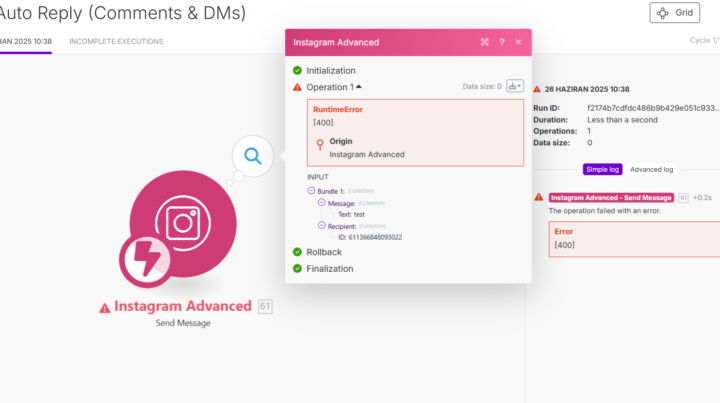
Task: Open help with the question mark icon
Action: click(x=502, y=42)
